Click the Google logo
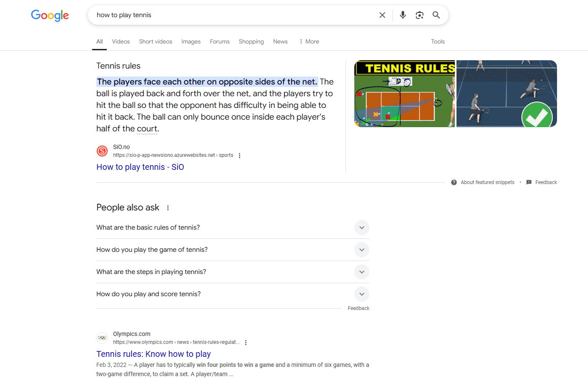The image size is (588, 379). pos(50,15)
